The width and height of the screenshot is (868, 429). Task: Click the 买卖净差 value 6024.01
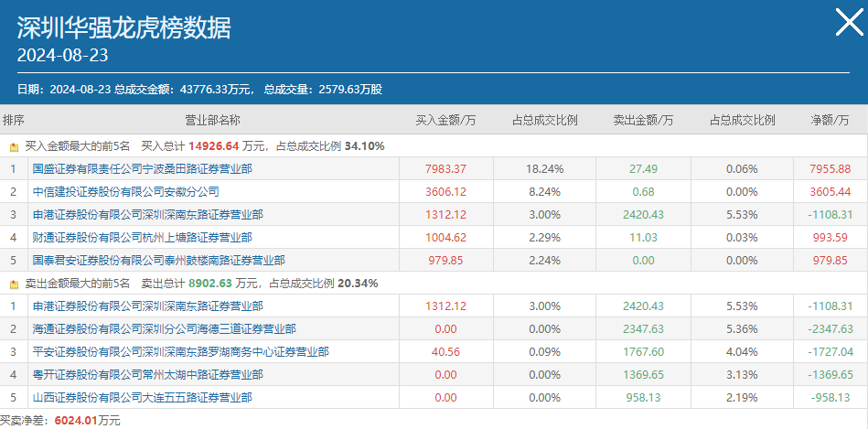pyautogui.click(x=77, y=420)
